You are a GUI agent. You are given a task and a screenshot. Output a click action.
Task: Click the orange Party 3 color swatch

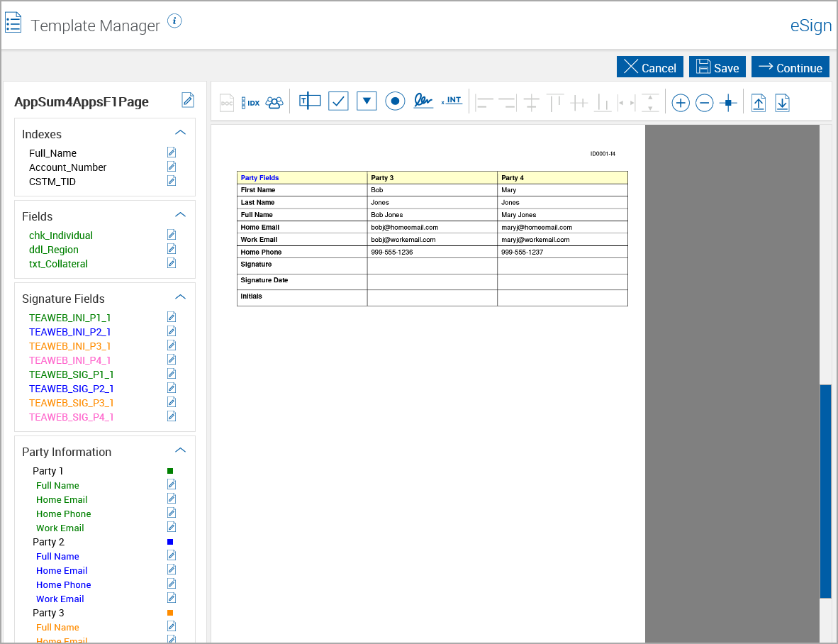coord(170,613)
